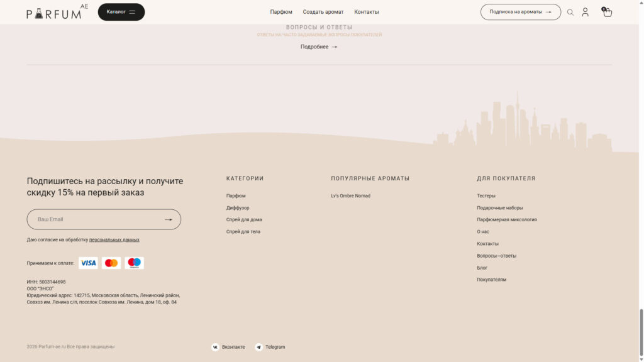This screenshot has width=644, height=362.
Task: Follow the Подробнее link
Action: (x=318, y=47)
